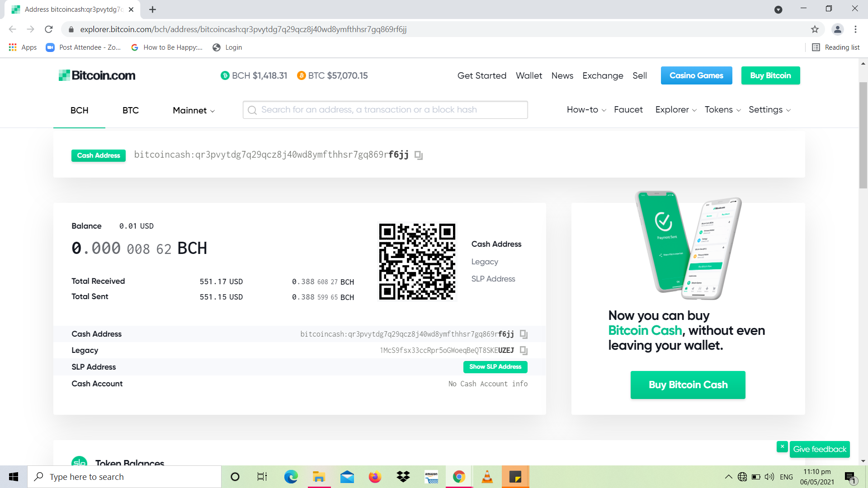Open the Login bookmark
This screenshot has width=868, height=488.
click(227, 47)
